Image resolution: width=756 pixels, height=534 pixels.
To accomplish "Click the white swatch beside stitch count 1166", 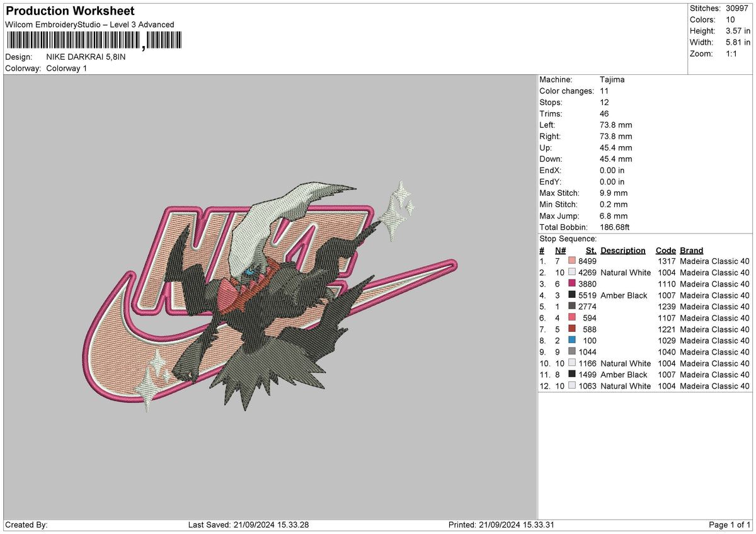I will [x=572, y=363].
